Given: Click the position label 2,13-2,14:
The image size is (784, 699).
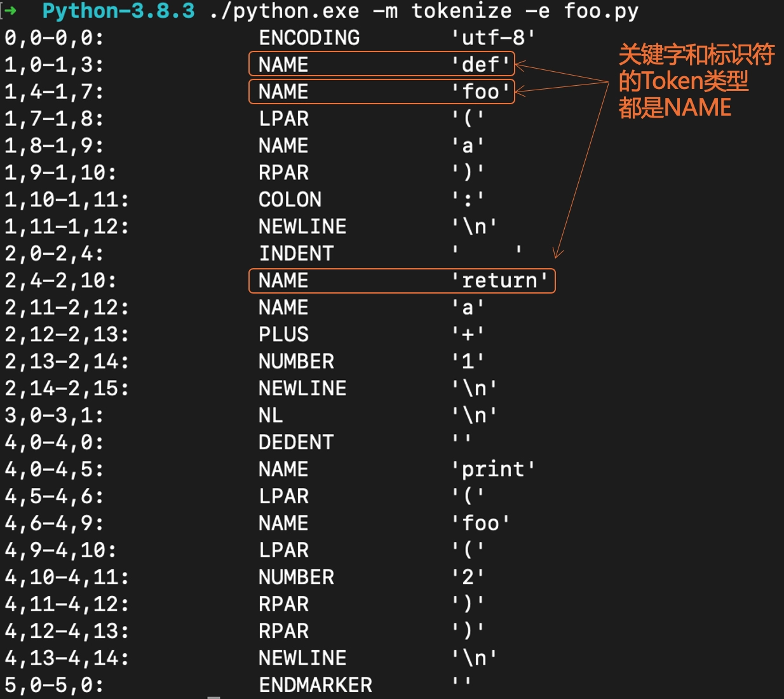Looking at the screenshot, I should 67,361.
